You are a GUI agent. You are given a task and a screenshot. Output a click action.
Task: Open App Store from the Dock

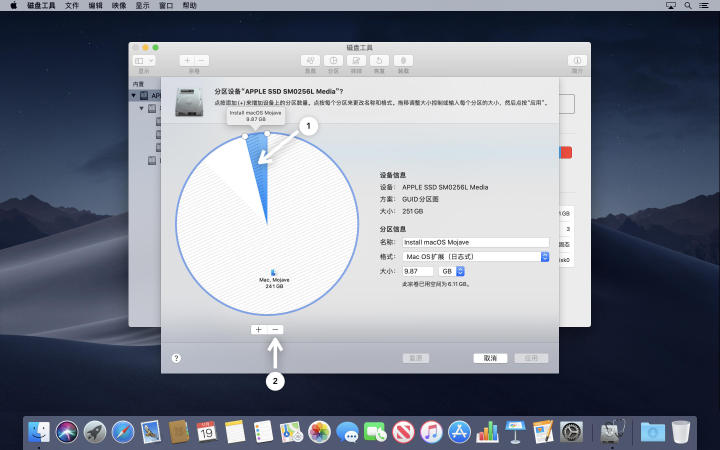pyautogui.click(x=460, y=432)
